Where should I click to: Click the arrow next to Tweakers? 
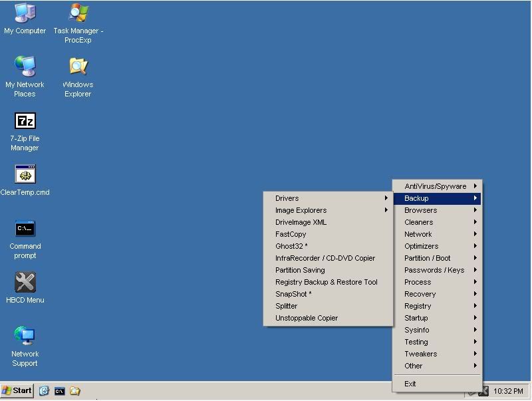tap(475, 354)
